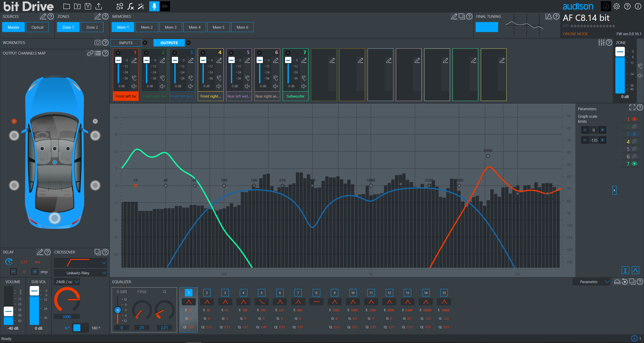Open Parametric equalizer mode dropdown
This screenshot has width=644, height=343.
pos(592,282)
